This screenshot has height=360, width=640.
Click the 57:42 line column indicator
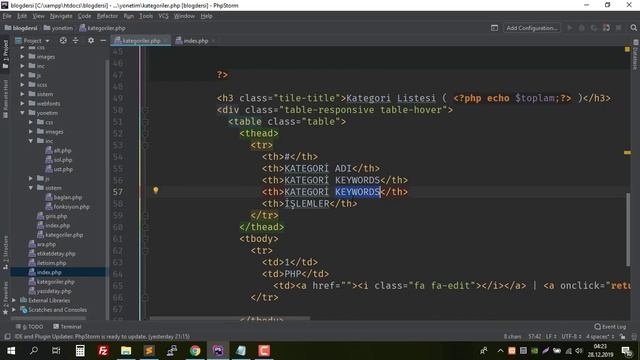coord(534,337)
